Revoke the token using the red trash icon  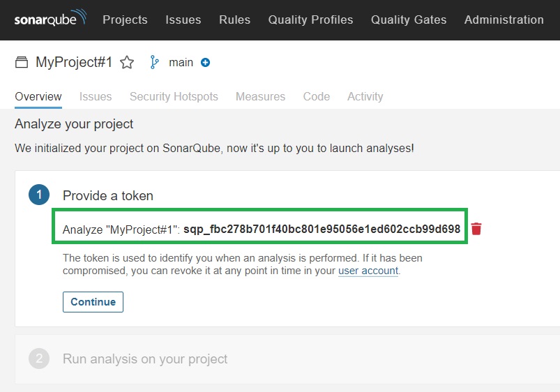tap(476, 229)
